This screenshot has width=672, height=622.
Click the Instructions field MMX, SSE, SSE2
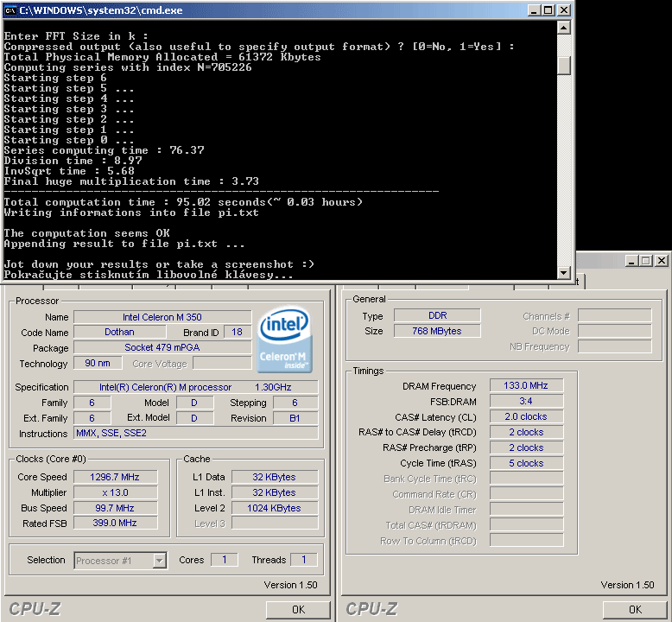coord(196,433)
